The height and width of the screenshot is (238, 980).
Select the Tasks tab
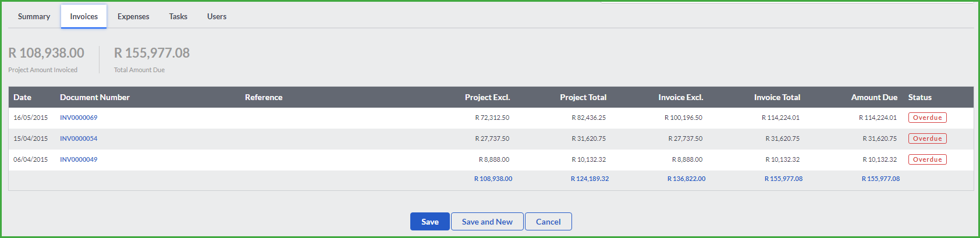tap(178, 16)
